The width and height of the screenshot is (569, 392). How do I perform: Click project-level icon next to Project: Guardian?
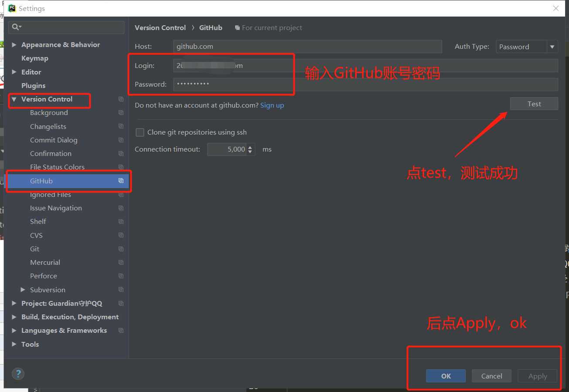coord(121,304)
